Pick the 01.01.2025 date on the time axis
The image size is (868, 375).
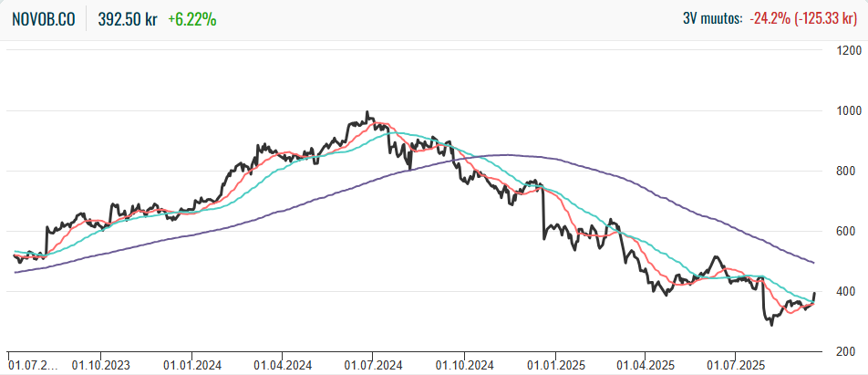pos(555,363)
